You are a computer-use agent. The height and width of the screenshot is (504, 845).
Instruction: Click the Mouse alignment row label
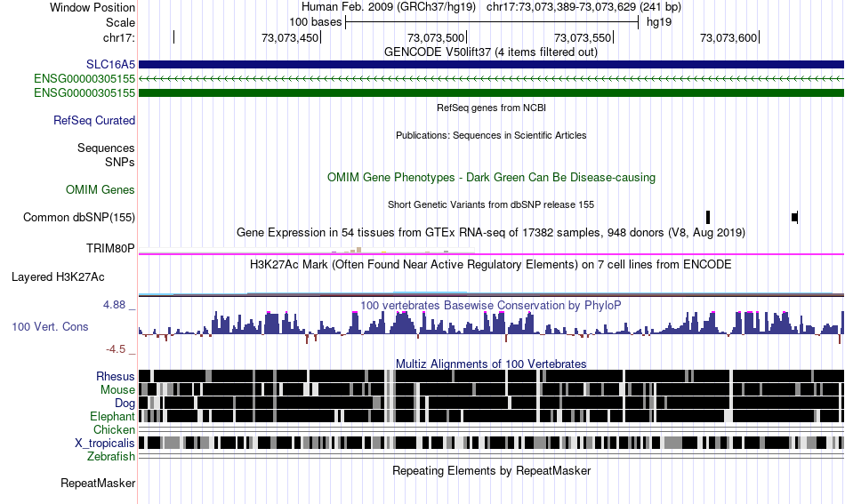117,390
